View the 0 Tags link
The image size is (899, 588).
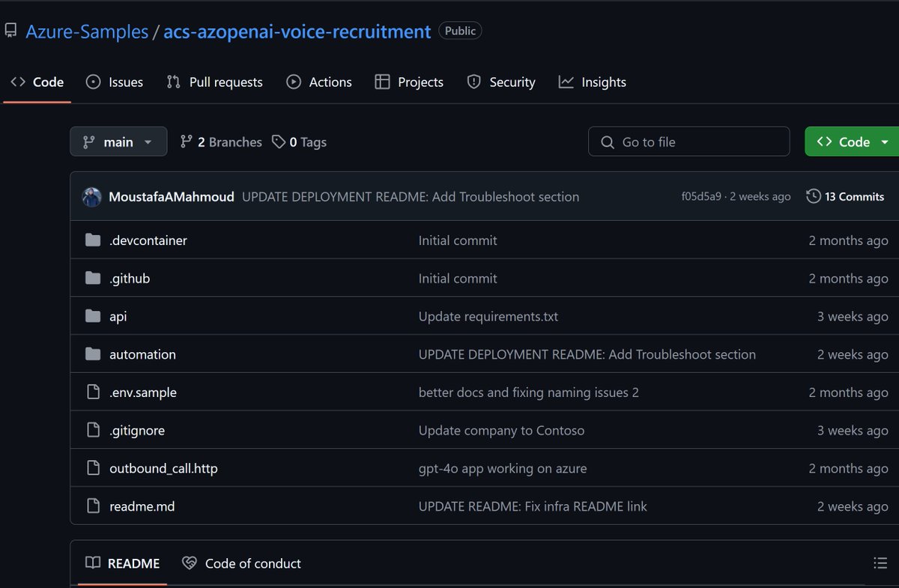click(x=299, y=142)
